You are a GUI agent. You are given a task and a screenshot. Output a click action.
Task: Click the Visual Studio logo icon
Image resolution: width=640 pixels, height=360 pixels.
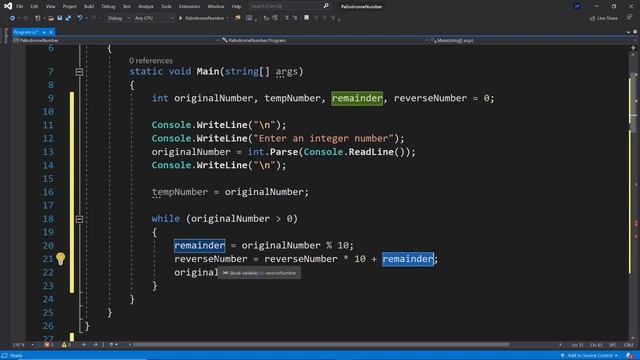8,6
